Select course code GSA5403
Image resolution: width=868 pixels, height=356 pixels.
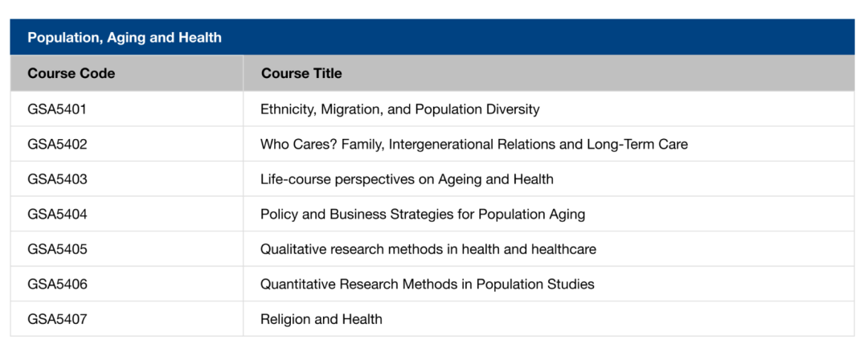(57, 179)
